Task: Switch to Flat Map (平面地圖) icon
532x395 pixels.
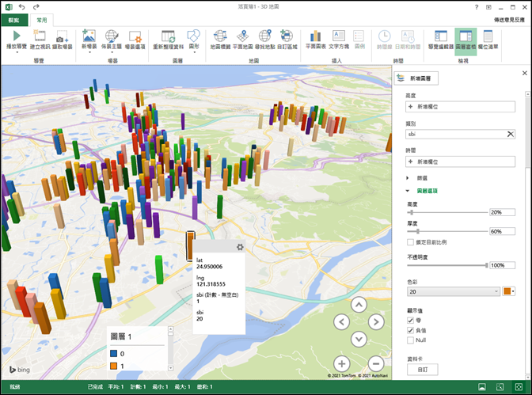Action: [x=242, y=36]
